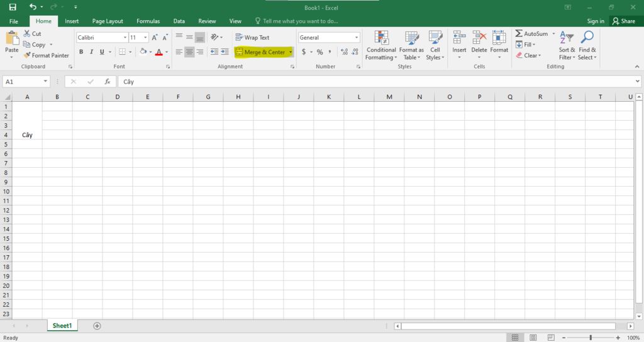Expand the font name dropdown showing Calibri

coord(125,38)
